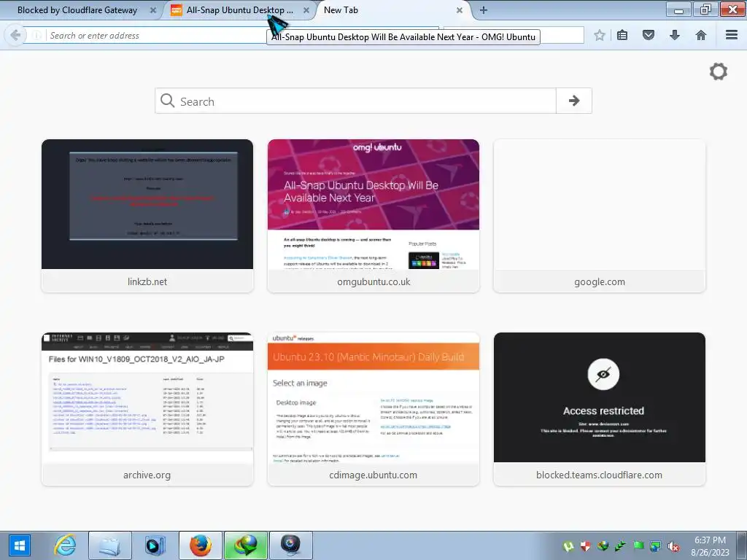
Task: Click the Firefox taskbar icon
Action: [x=200, y=545]
